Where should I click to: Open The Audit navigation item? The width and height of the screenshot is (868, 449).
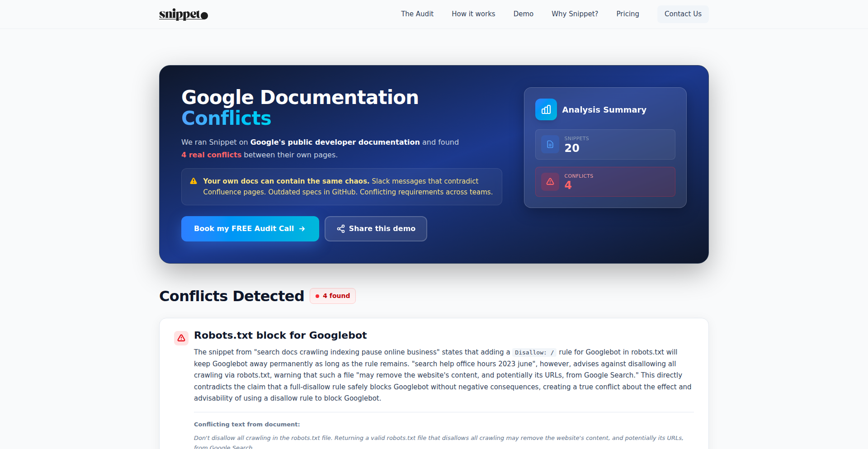click(417, 14)
